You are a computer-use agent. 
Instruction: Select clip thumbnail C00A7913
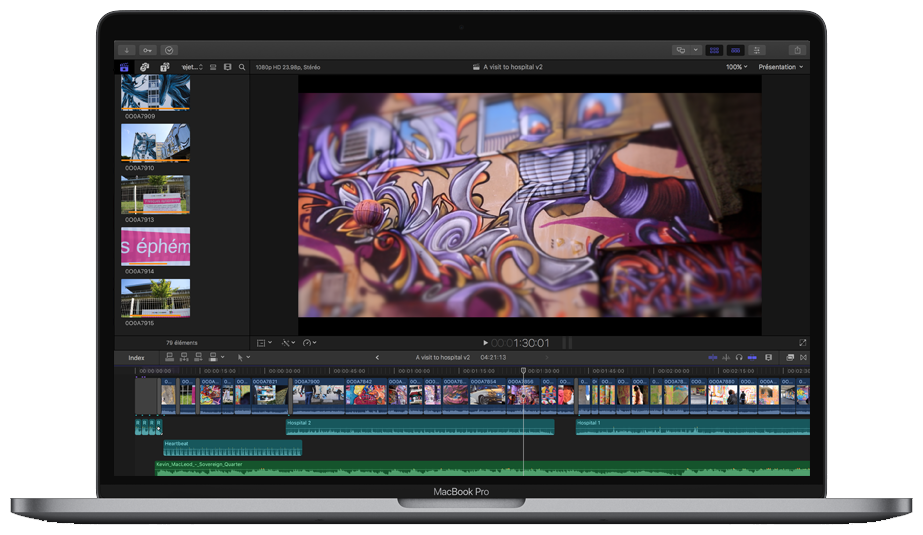[155, 194]
